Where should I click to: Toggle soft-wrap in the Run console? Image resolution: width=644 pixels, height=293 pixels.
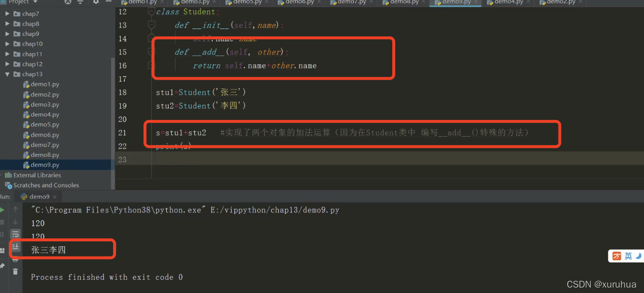15,234
